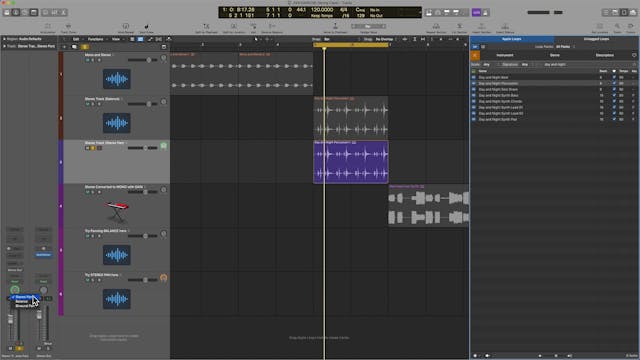Click the Instrument filter button
The width and height of the screenshot is (640, 360).
(x=505, y=55)
